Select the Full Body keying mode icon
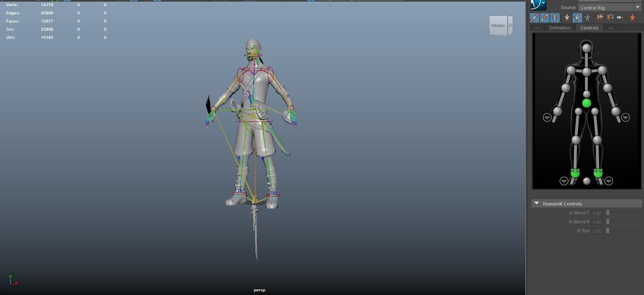This screenshot has width=644, height=295. click(567, 18)
